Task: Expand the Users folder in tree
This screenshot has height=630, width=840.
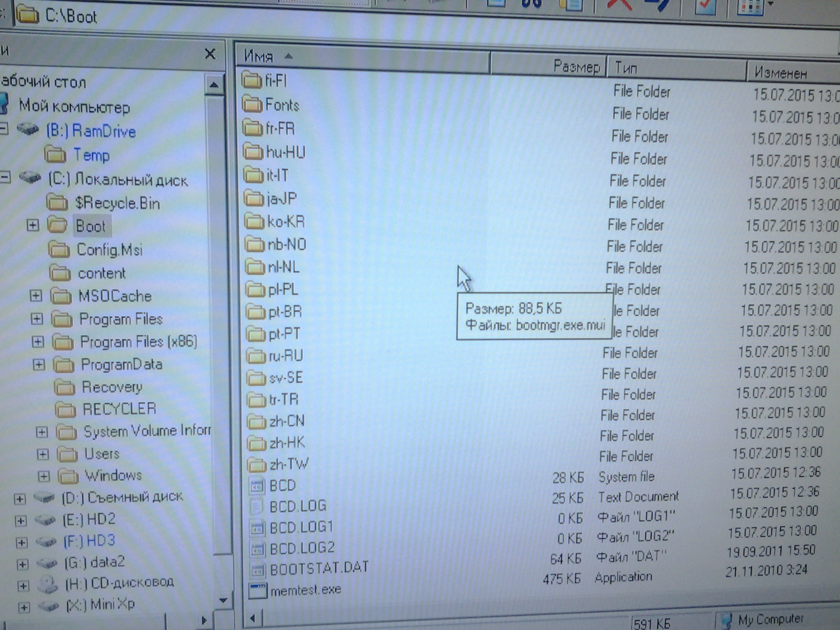Action: pyautogui.click(x=43, y=454)
